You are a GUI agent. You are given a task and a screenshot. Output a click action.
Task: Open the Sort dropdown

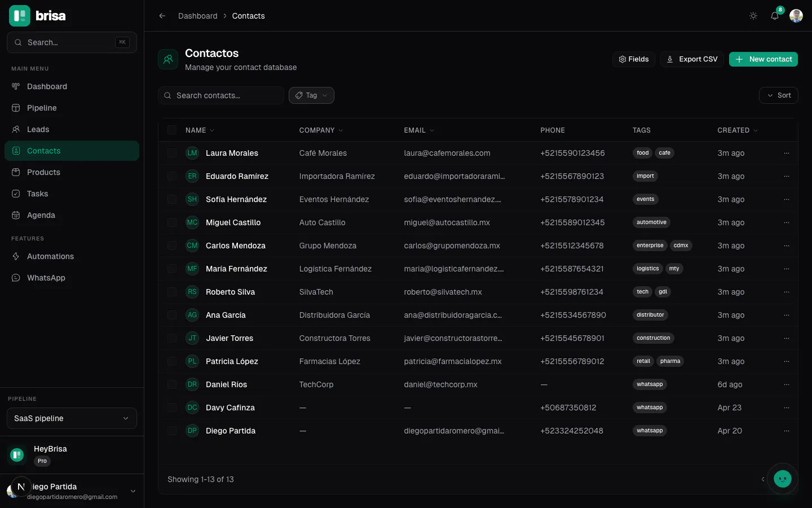click(x=778, y=95)
